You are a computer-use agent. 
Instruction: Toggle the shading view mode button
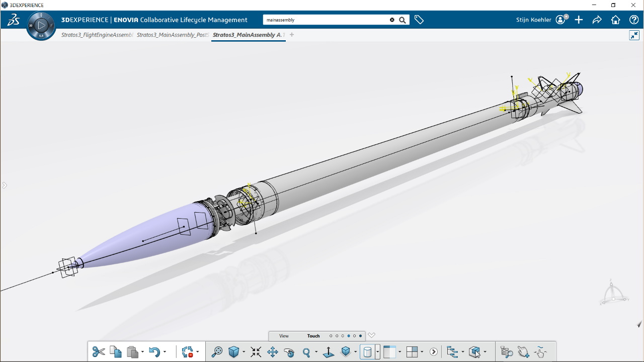[367, 352]
